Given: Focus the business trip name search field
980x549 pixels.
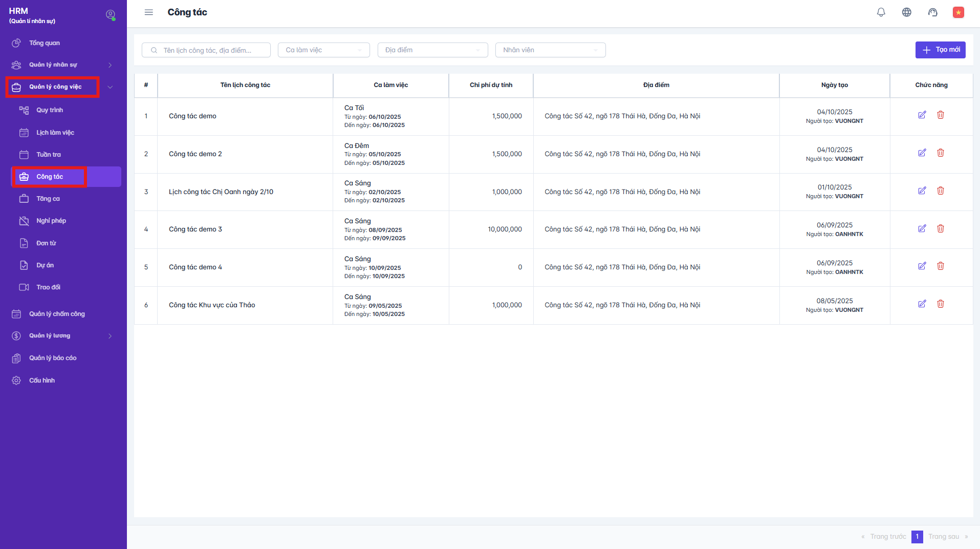Looking at the screenshot, I should 210,50.
